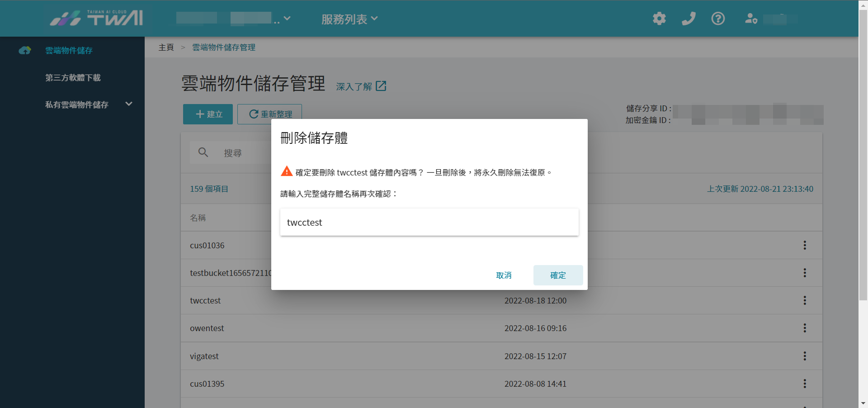Image resolution: width=868 pixels, height=408 pixels.
Task: Cancel the delete dialog with 取消
Action: [504, 275]
